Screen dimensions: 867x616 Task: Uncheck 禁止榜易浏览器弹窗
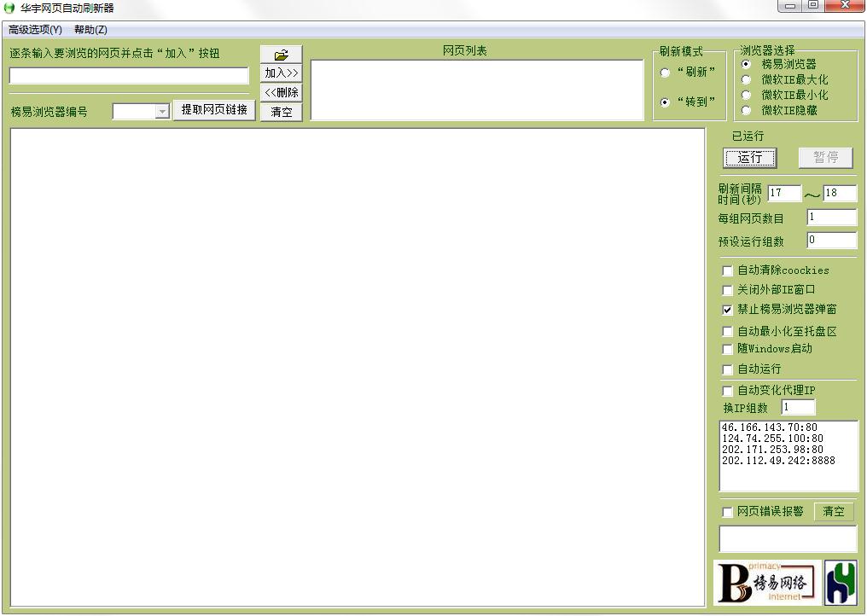(727, 310)
